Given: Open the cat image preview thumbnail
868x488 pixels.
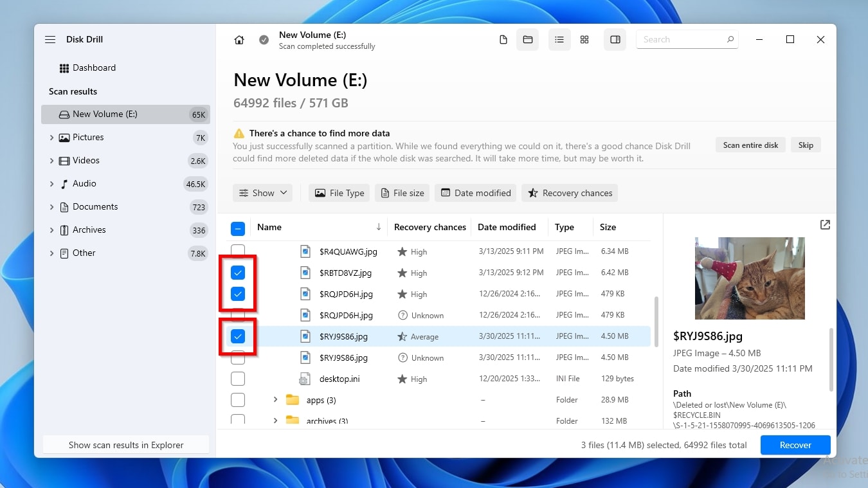Looking at the screenshot, I should click(x=749, y=278).
